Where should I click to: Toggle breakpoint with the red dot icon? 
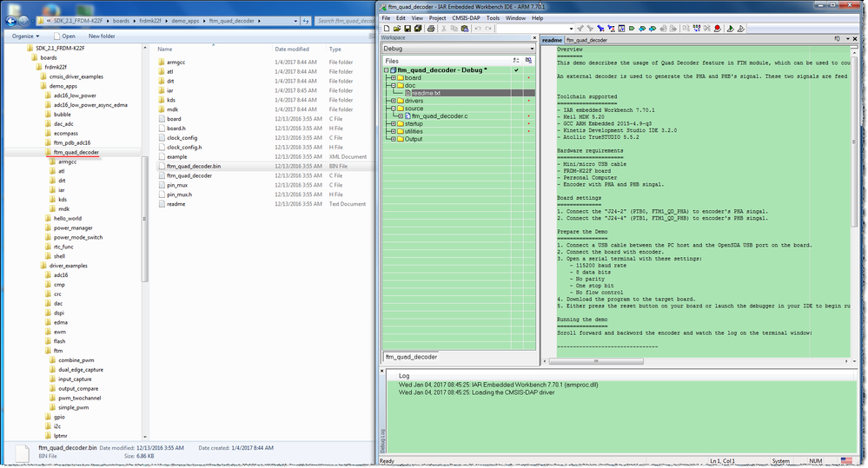click(718, 28)
